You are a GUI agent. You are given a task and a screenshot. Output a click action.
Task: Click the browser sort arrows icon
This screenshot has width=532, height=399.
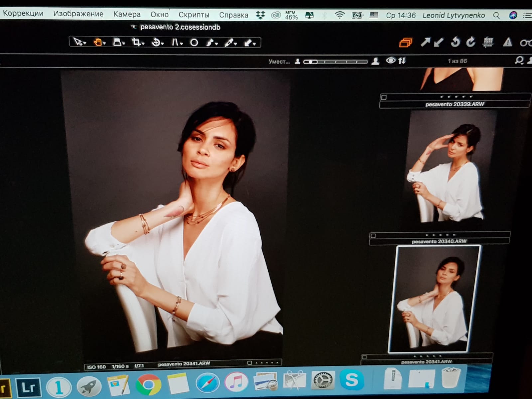[x=402, y=61]
